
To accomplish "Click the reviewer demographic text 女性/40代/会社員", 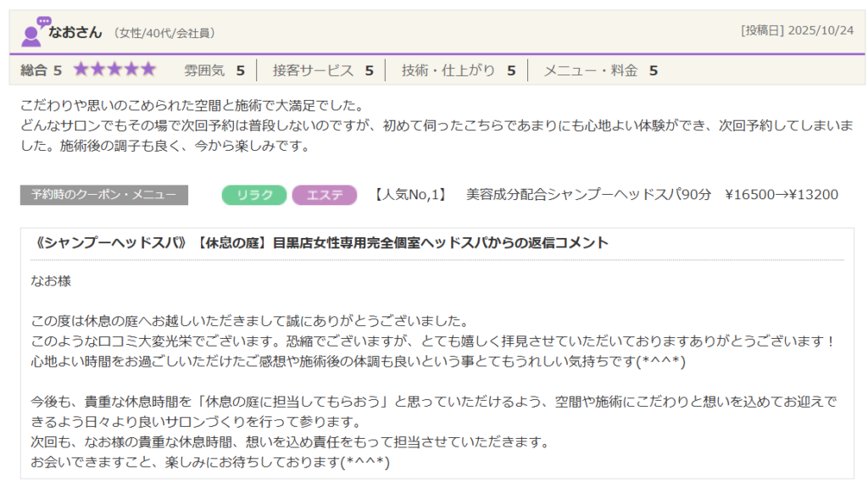I will (164, 33).
